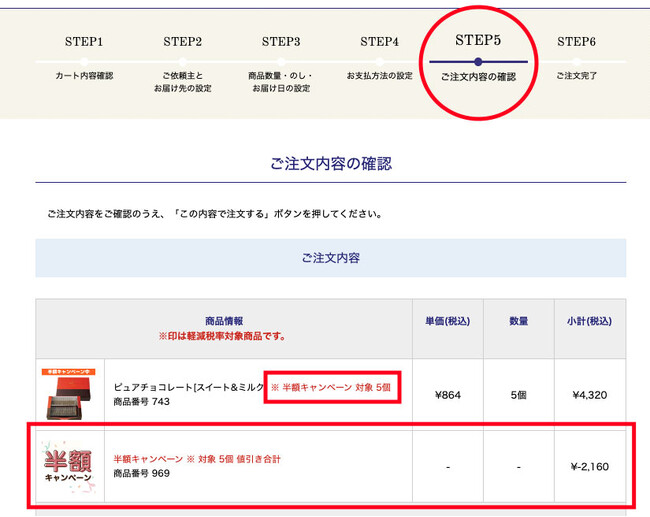Click 半額キャンペーン 値引き合計 row title
This screenshot has width=650, height=517.
coord(197,459)
